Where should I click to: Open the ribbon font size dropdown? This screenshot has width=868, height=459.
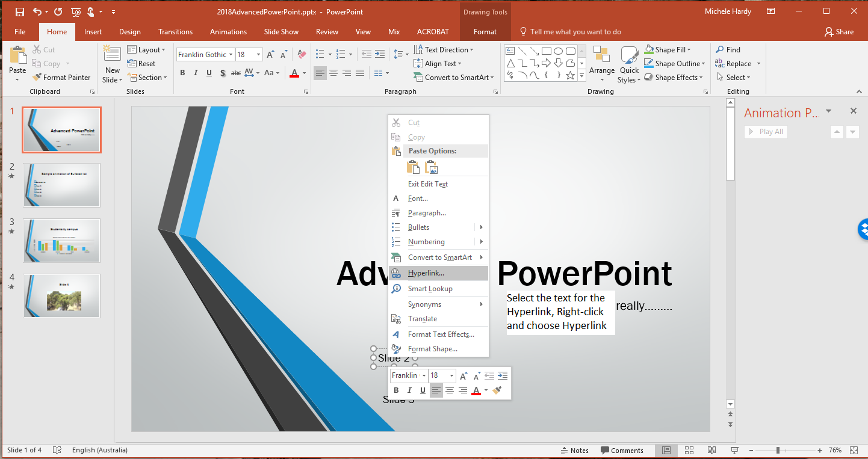(x=259, y=55)
